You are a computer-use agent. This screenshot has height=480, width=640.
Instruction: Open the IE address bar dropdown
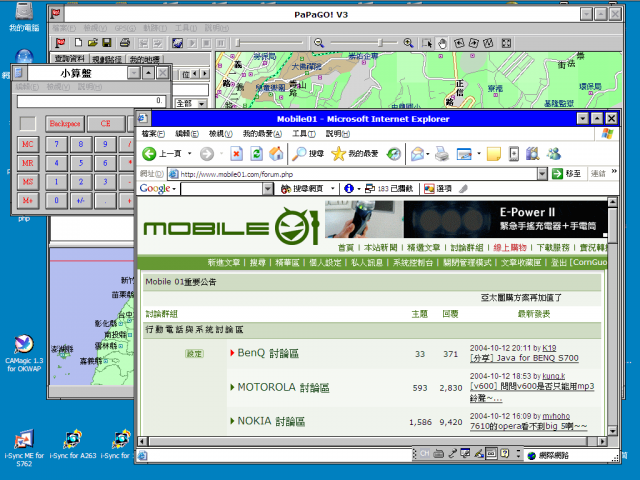(x=542, y=174)
